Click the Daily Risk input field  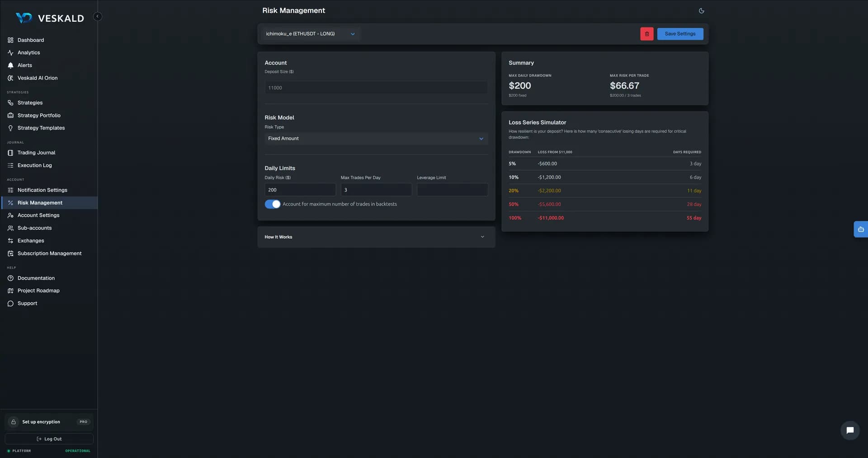click(x=300, y=190)
